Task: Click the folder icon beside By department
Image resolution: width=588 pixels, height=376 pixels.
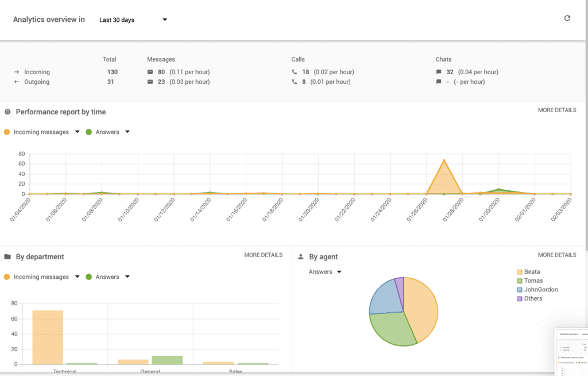Action: (7, 256)
